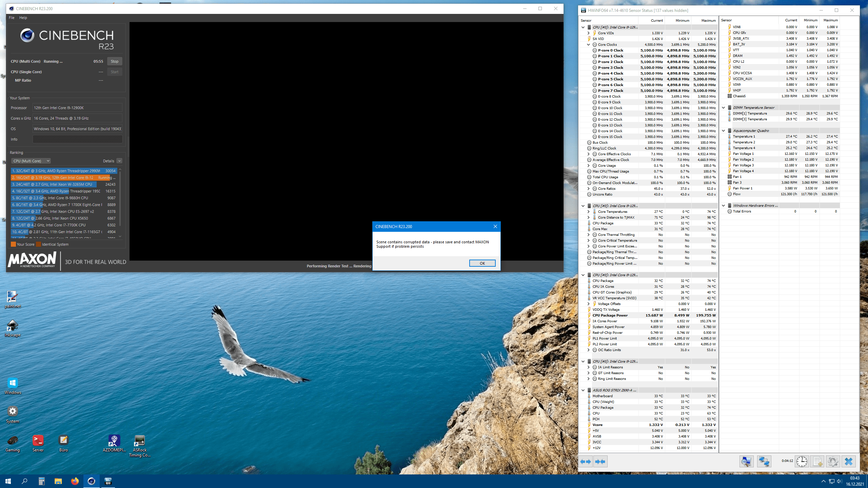Select the Core i9-9880H ranking entry
Image resolution: width=868 pixels, height=488 pixels.
pyautogui.click(x=64, y=198)
